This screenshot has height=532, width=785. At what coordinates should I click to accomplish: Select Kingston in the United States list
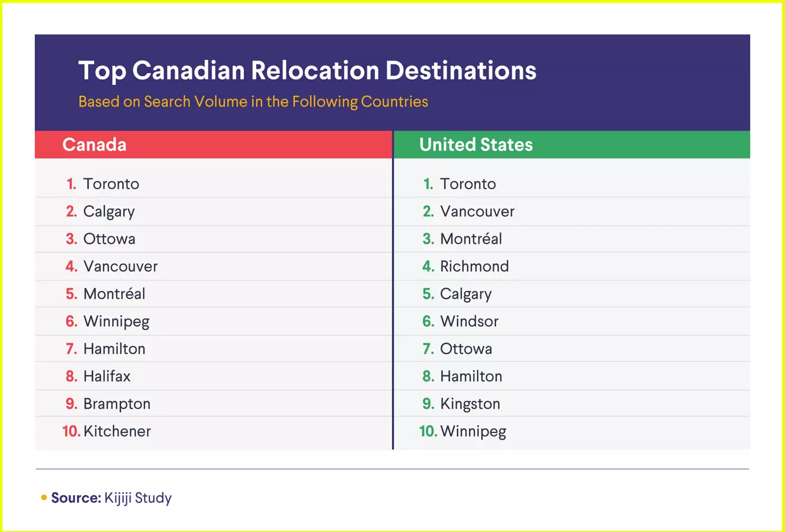pos(470,404)
